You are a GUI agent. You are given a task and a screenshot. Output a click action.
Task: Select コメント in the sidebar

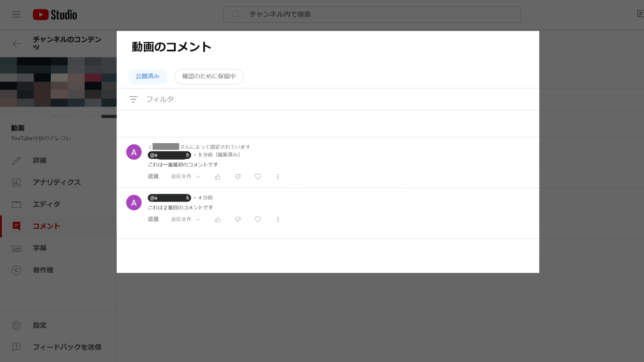[x=58, y=226]
